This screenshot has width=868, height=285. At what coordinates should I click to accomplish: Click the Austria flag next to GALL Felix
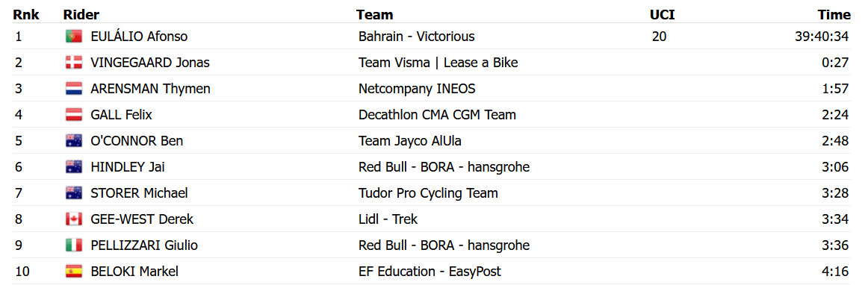pos(74,115)
